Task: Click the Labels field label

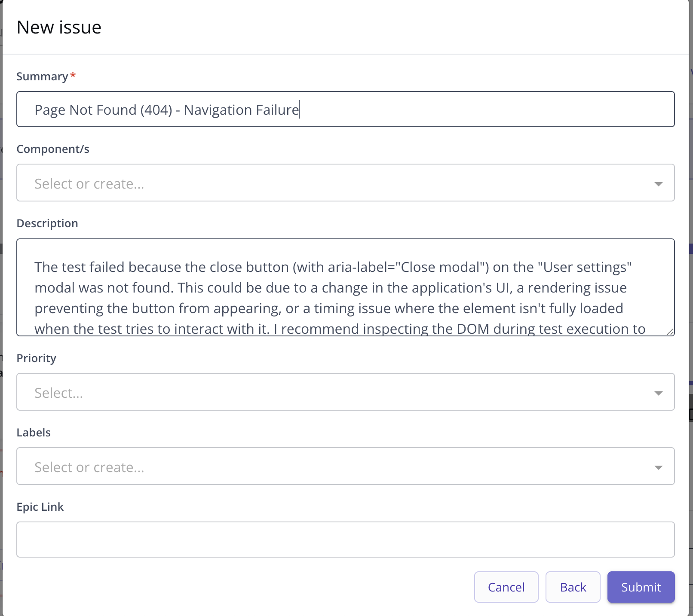Action: 34,433
